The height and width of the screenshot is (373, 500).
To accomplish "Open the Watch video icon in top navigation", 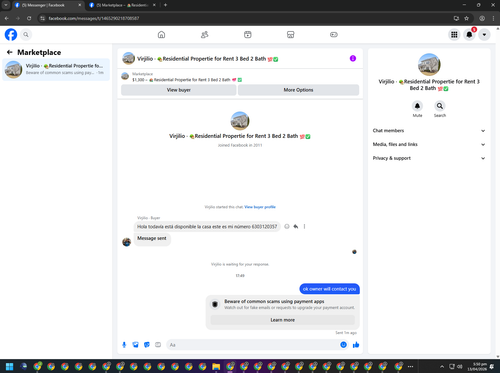I will point(247,34).
